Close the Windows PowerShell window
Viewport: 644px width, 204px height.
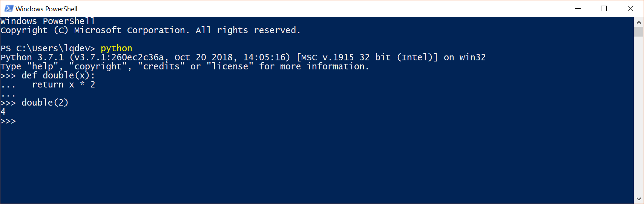pos(630,9)
